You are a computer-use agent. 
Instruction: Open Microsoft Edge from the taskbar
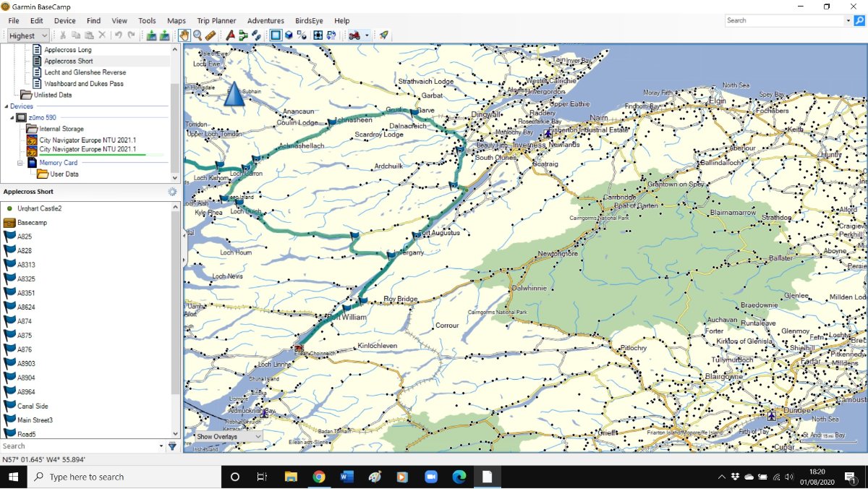pyautogui.click(x=459, y=477)
